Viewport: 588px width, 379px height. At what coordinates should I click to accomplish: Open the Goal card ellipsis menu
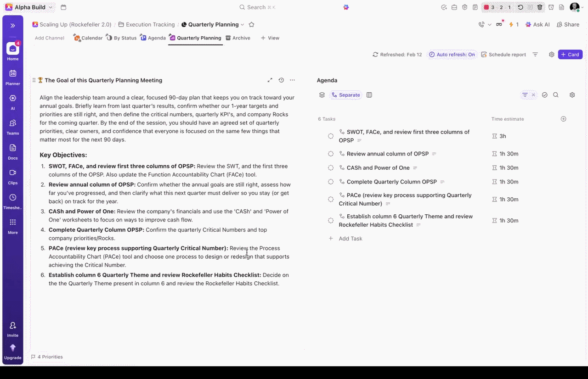click(x=292, y=80)
